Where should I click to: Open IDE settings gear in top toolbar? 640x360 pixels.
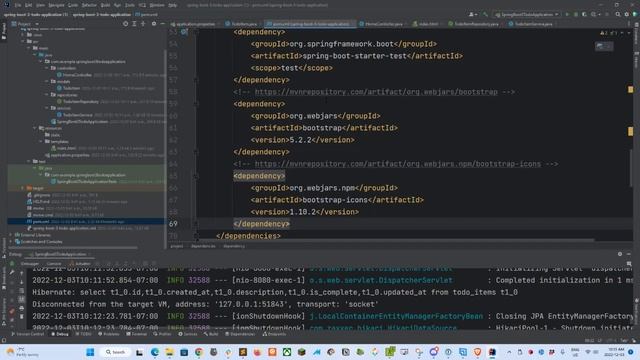627,14
